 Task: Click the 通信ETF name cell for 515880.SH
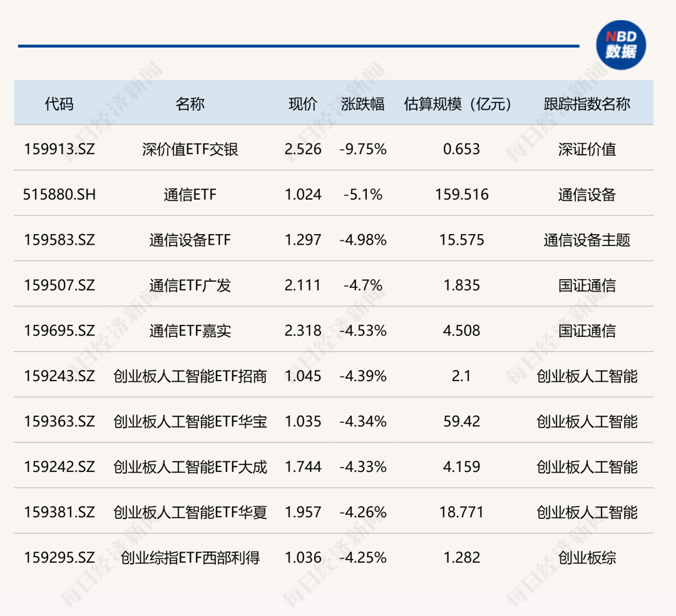(190, 195)
